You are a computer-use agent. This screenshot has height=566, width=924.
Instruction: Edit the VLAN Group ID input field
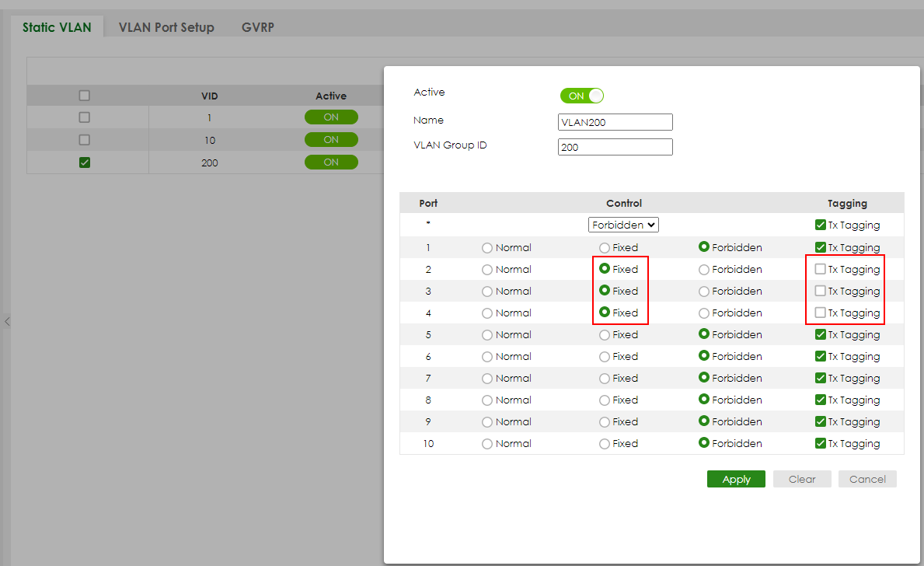click(x=615, y=146)
